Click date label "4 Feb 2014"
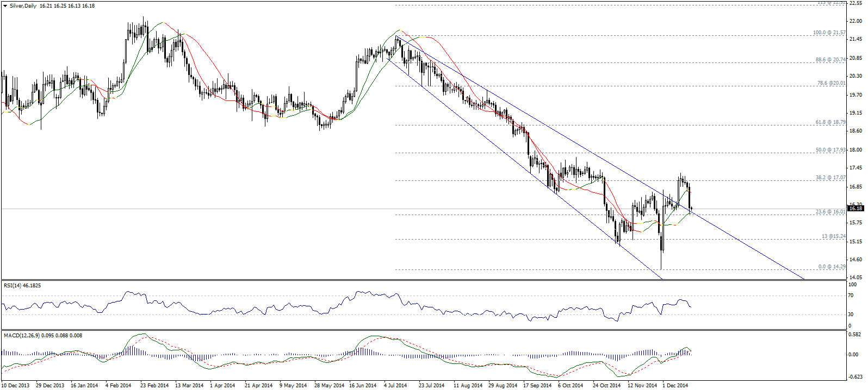 [x=119, y=386]
